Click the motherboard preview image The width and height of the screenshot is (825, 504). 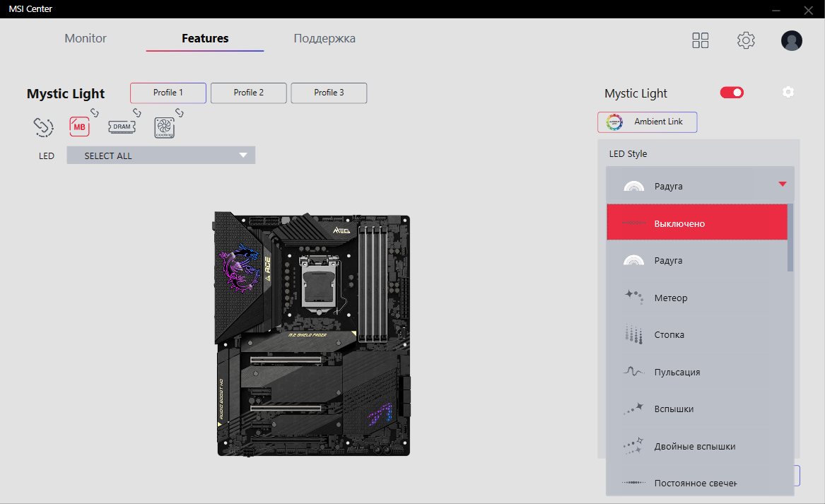point(312,334)
